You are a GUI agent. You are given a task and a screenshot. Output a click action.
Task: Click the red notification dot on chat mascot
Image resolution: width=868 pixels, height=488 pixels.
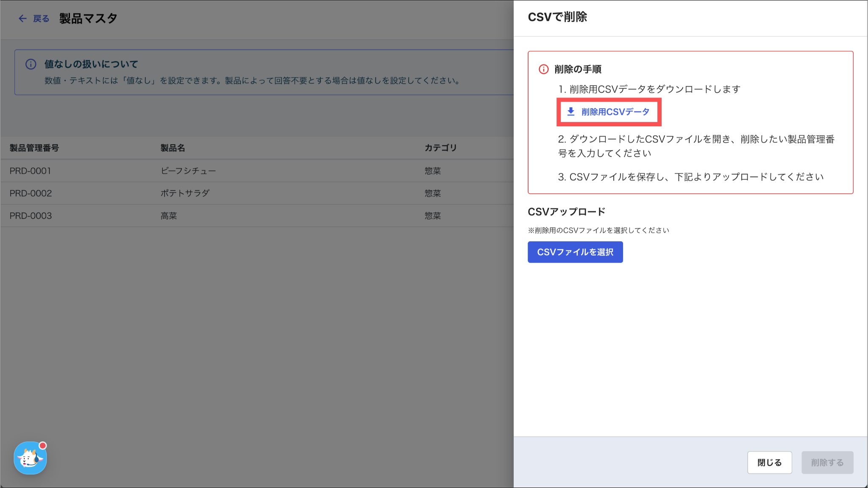point(42,446)
